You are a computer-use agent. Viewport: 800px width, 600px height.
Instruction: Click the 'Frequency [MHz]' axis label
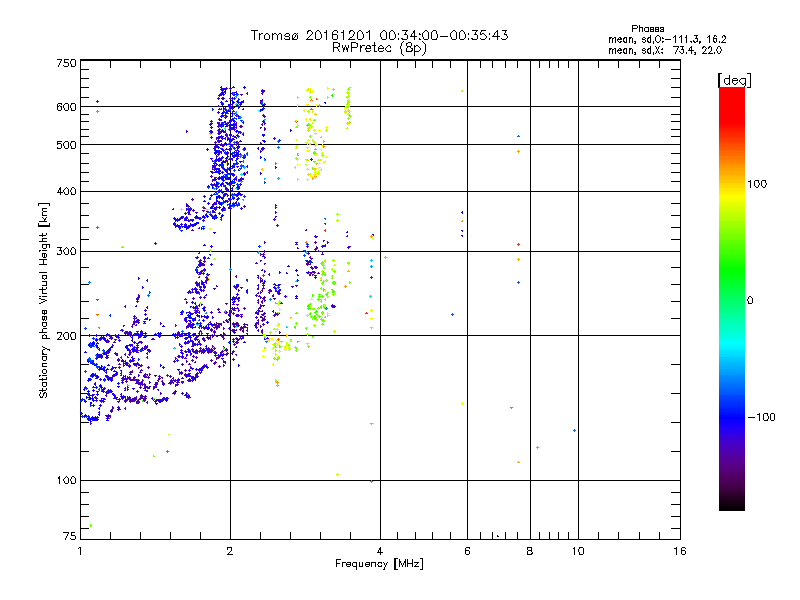coord(379,564)
